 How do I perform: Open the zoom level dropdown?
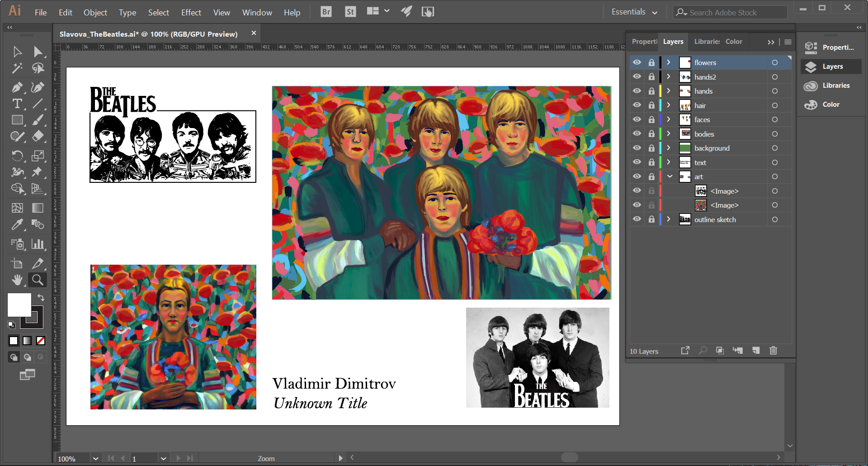point(95,458)
